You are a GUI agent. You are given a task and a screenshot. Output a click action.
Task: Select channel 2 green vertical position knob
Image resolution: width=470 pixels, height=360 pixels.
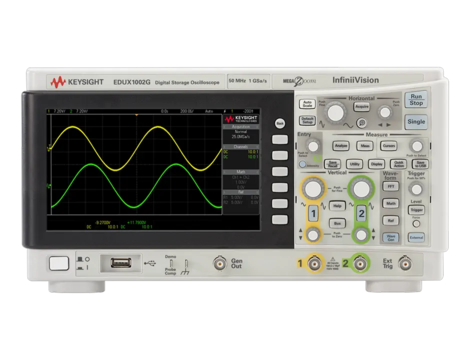tap(361, 235)
